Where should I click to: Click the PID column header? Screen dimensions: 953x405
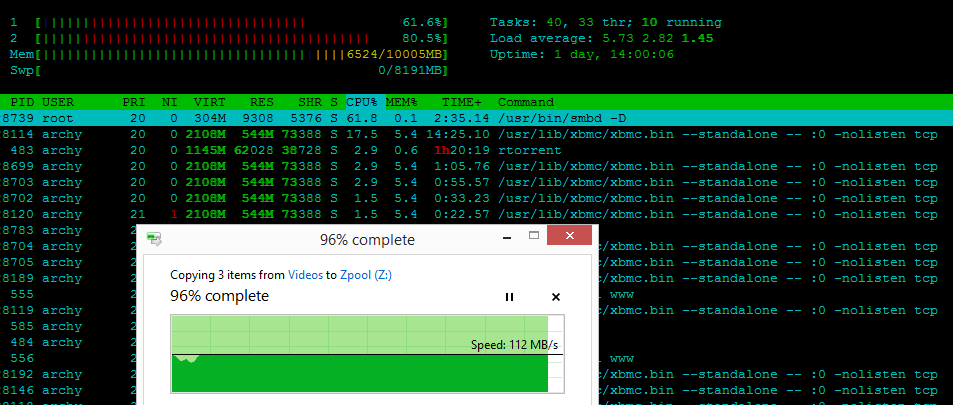coord(22,102)
